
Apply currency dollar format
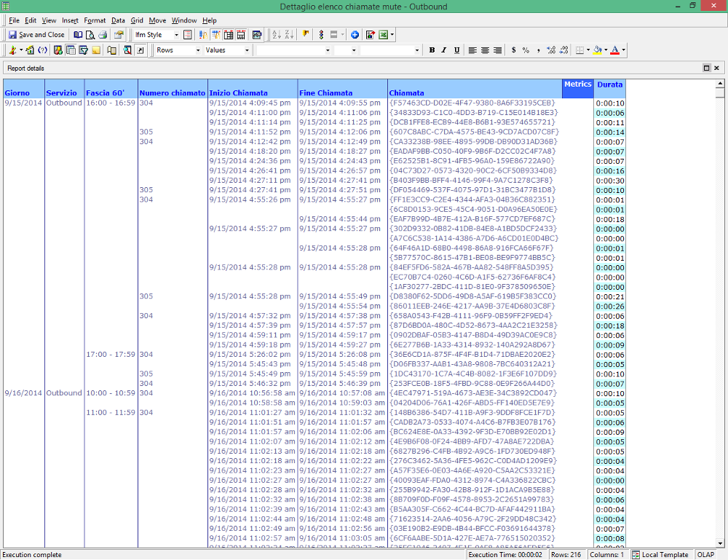(x=513, y=50)
